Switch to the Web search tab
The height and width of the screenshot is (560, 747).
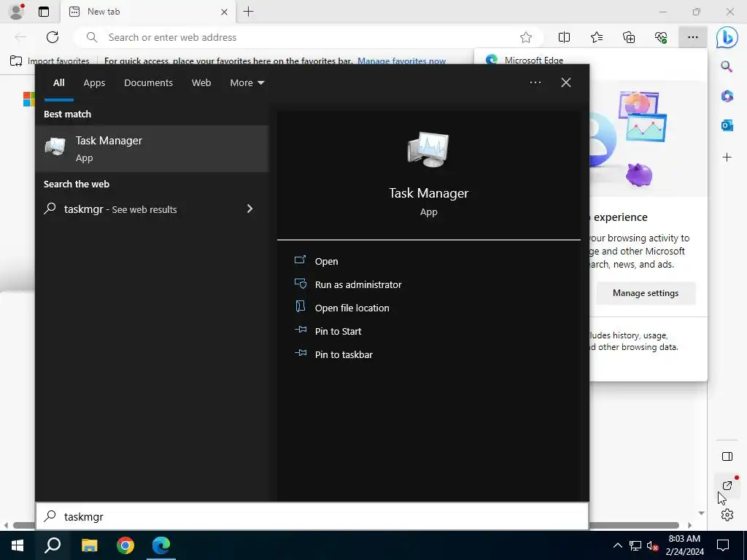[x=201, y=83]
